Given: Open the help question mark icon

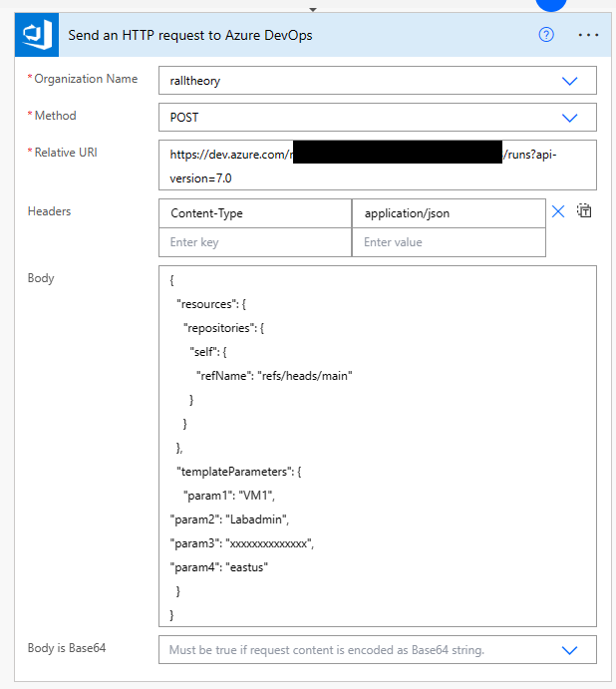Looking at the screenshot, I should [546, 35].
